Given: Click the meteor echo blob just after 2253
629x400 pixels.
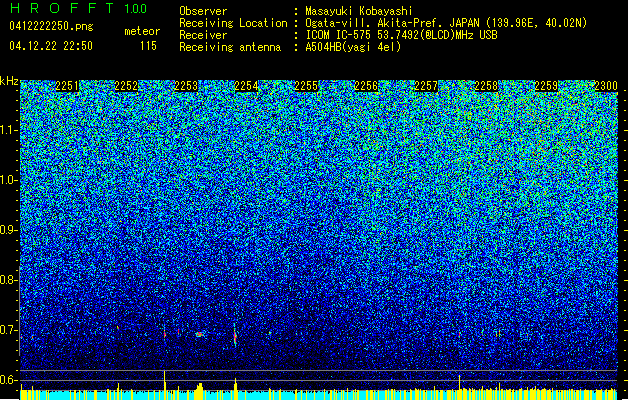Looking at the screenshot, I should [x=199, y=334].
